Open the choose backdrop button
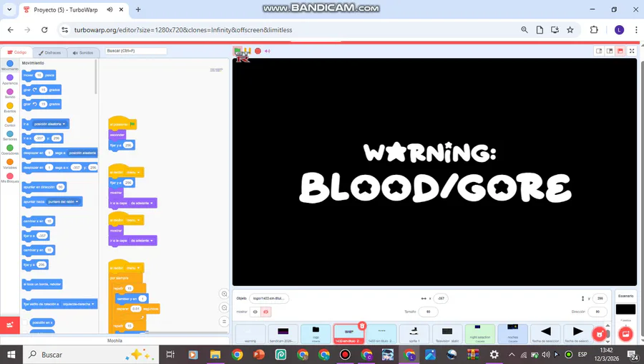This screenshot has height=364, width=644. tap(625, 335)
